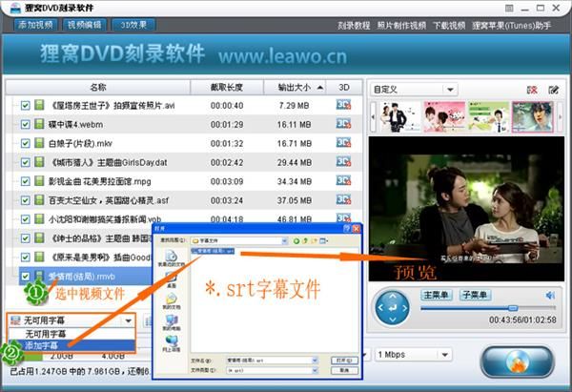
Task: Uncheck the 白娘子(片段).mkv checkbox
Action: [25, 143]
